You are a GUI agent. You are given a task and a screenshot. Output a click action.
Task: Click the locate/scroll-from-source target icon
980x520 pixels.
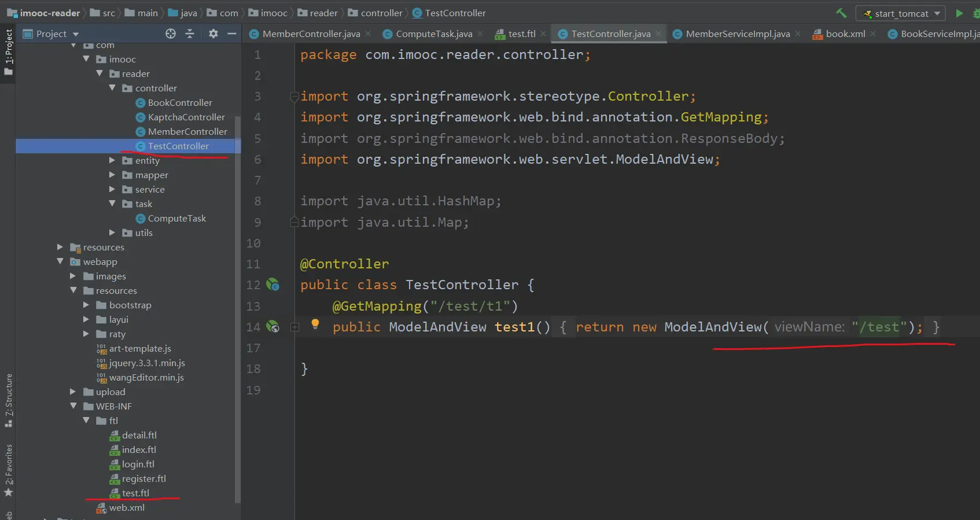pos(171,34)
